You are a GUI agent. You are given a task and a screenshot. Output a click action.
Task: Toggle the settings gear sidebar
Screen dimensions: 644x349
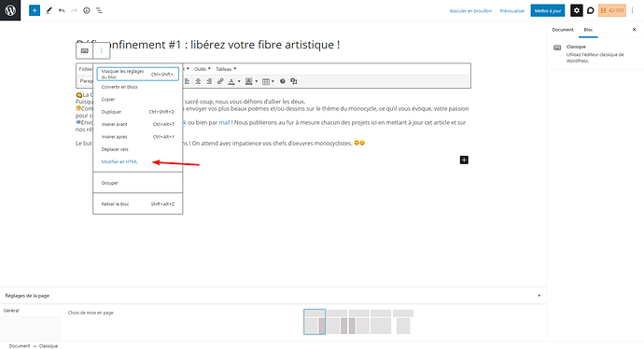pos(577,10)
